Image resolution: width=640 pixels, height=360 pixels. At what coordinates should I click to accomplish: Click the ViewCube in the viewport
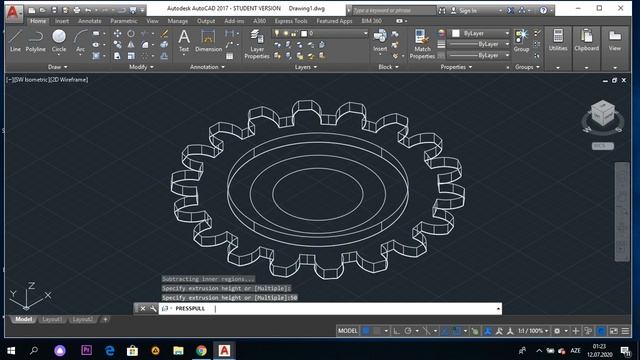point(603,113)
